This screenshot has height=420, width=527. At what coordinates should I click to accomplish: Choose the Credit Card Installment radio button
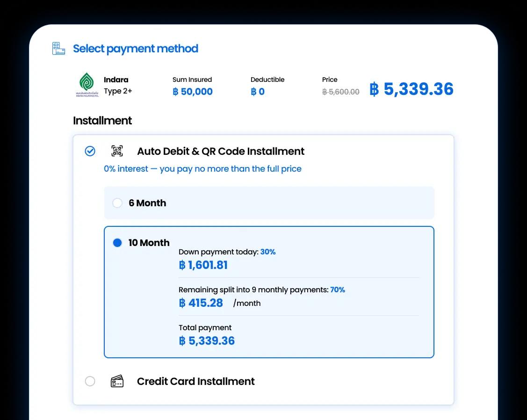coord(90,381)
